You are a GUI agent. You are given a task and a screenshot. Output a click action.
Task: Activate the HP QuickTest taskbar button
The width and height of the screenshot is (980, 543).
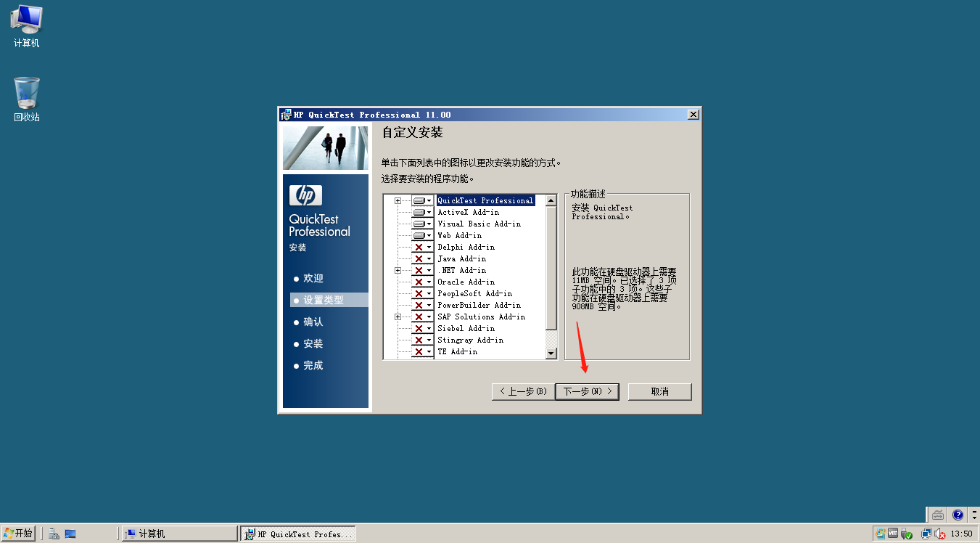click(x=298, y=534)
